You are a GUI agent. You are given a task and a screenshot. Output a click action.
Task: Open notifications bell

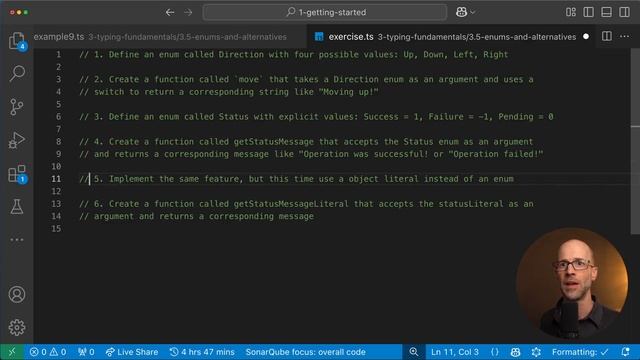625,352
